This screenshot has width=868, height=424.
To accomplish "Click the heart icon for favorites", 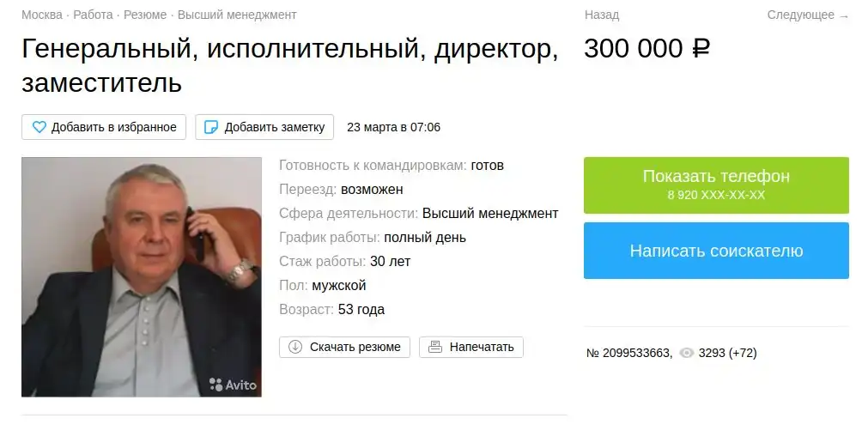I will point(39,127).
